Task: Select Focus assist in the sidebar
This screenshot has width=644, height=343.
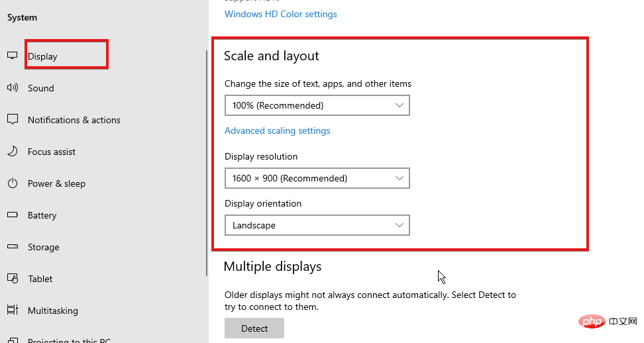Action: pyautogui.click(x=51, y=152)
